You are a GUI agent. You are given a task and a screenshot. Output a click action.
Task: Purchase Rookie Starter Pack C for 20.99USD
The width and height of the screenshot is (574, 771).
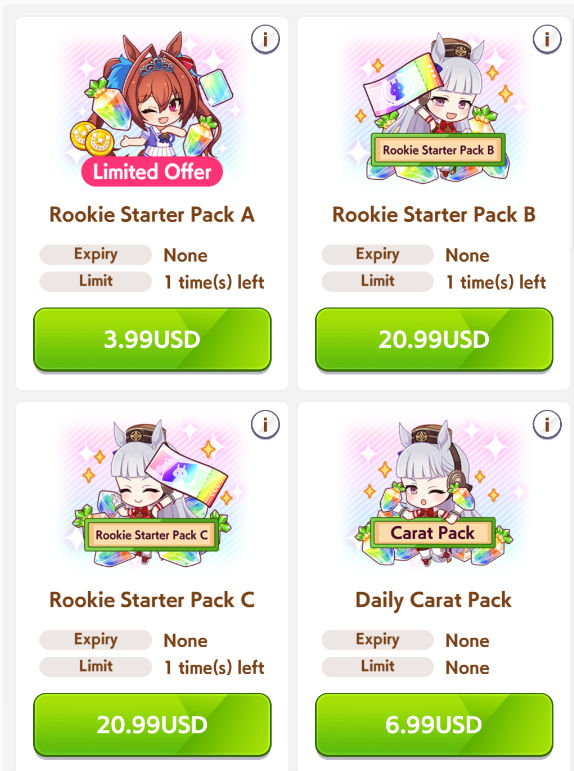152,724
